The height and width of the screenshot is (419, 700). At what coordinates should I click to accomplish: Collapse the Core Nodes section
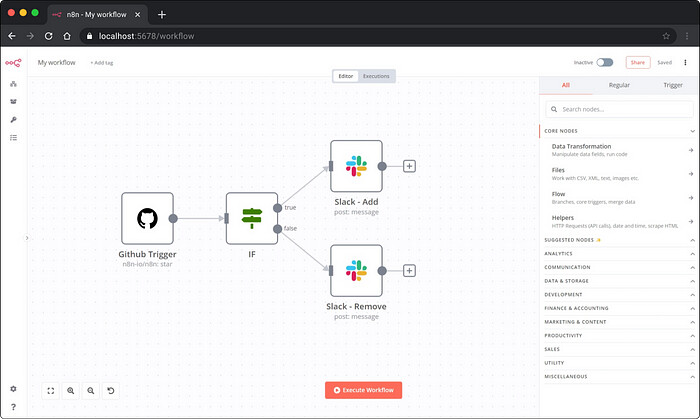(x=620, y=131)
